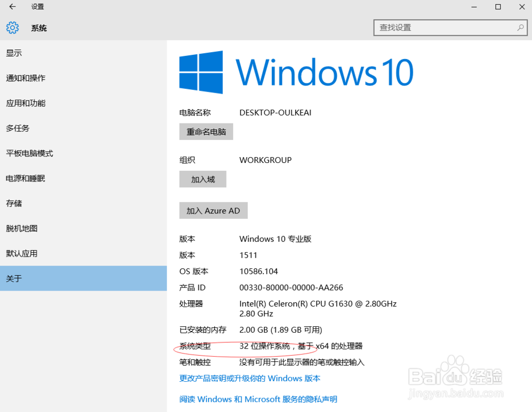
Task: Click the installed memory value 2.00 GB
Action: [280, 330]
